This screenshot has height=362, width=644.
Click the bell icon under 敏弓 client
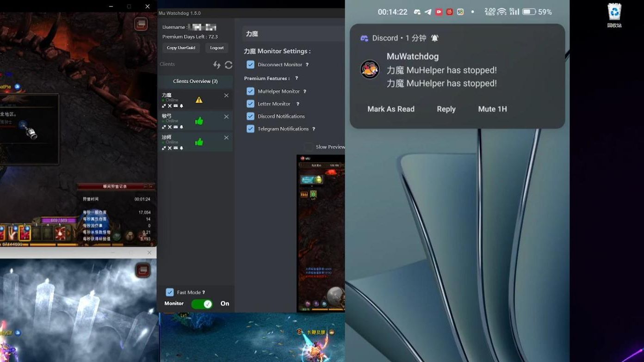pos(181,127)
